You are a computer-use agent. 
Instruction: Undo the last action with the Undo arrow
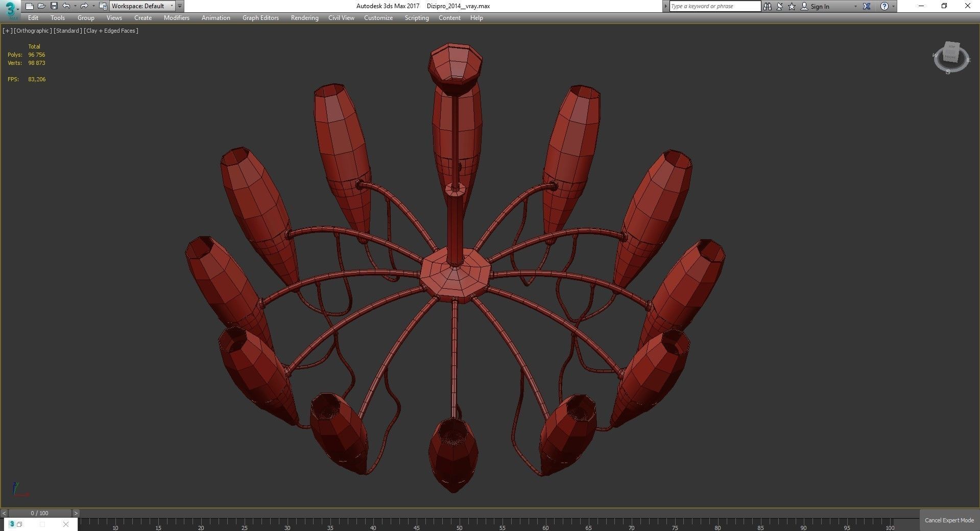[x=66, y=6]
